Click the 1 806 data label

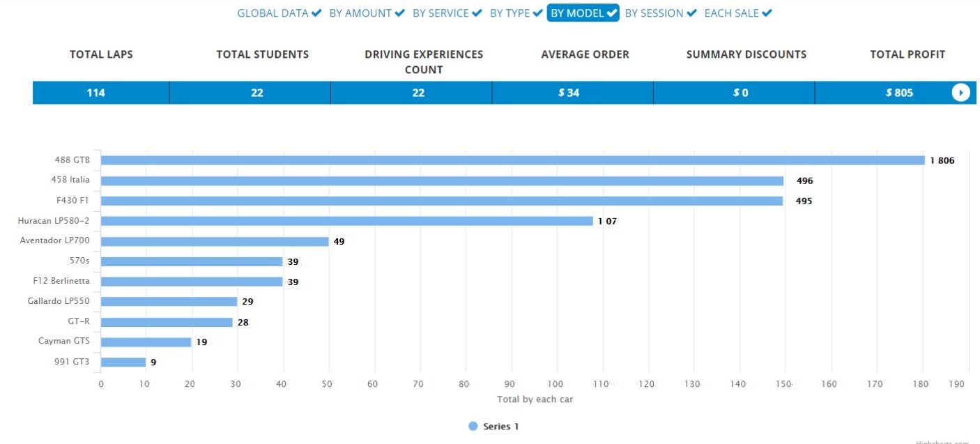(942, 160)
